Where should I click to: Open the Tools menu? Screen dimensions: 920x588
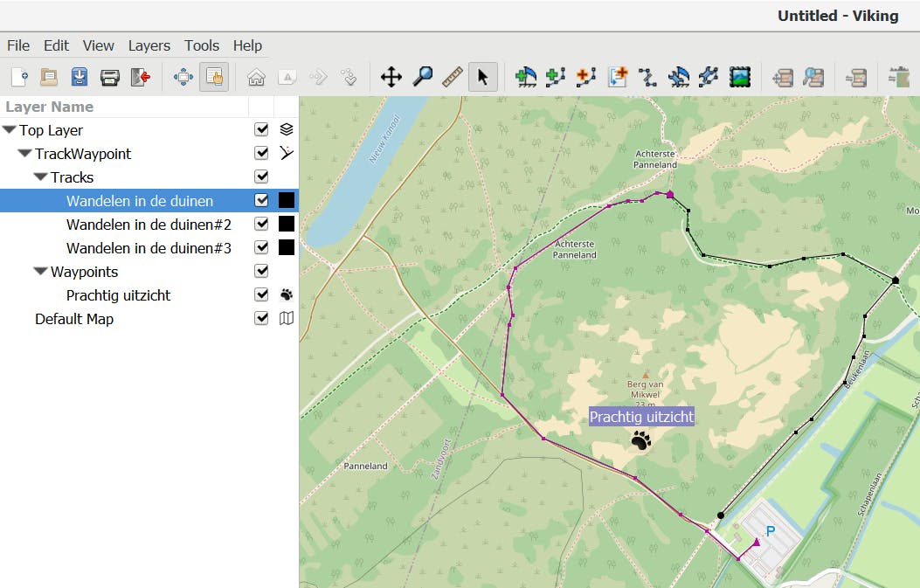(201, 45)
